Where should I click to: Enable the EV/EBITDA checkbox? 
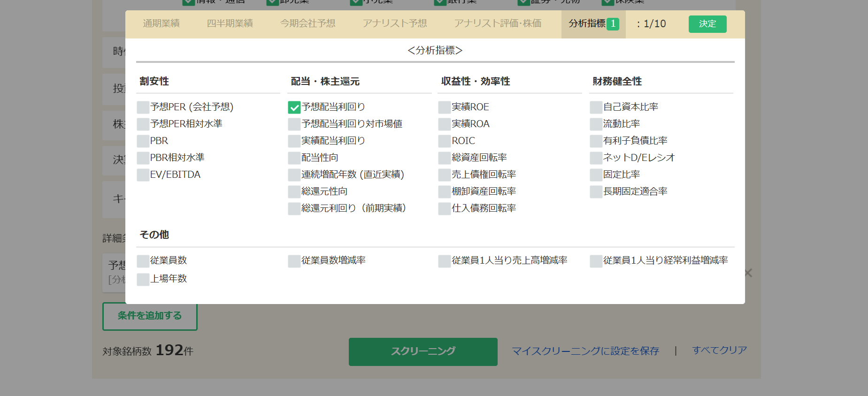(143, 175)
